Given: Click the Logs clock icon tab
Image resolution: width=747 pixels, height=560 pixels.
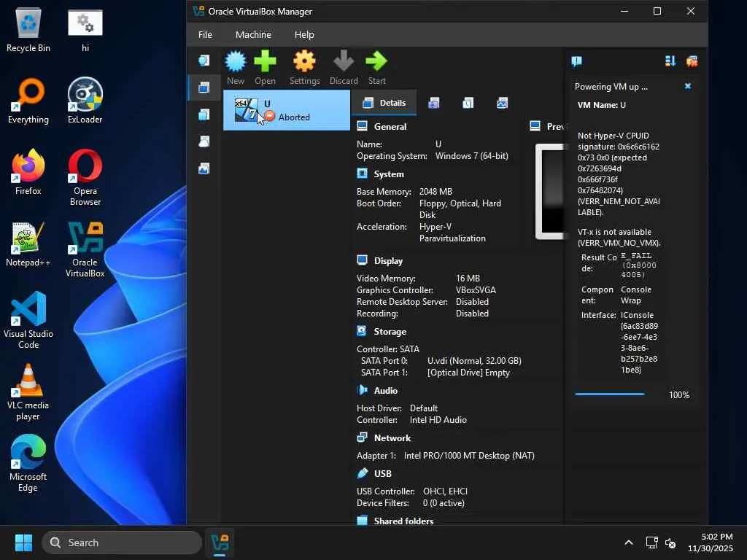Looking at the screenshot, I should [468, 103].
